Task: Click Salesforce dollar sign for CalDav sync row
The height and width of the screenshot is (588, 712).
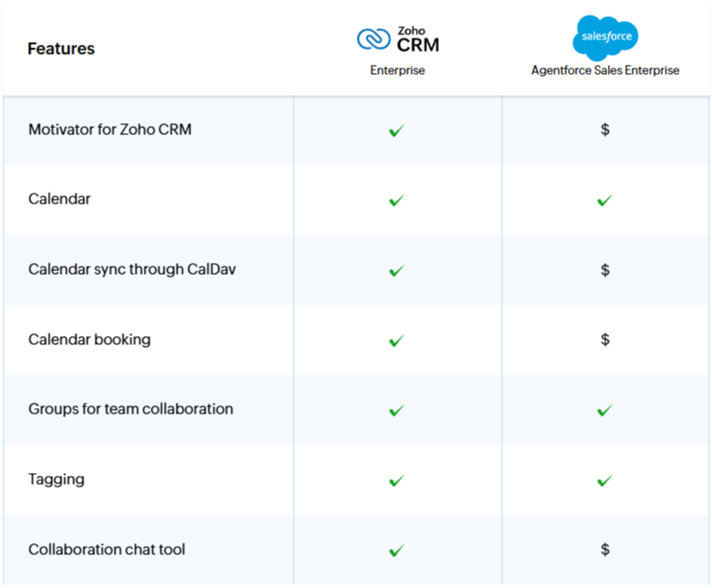Action: [605, 270]
